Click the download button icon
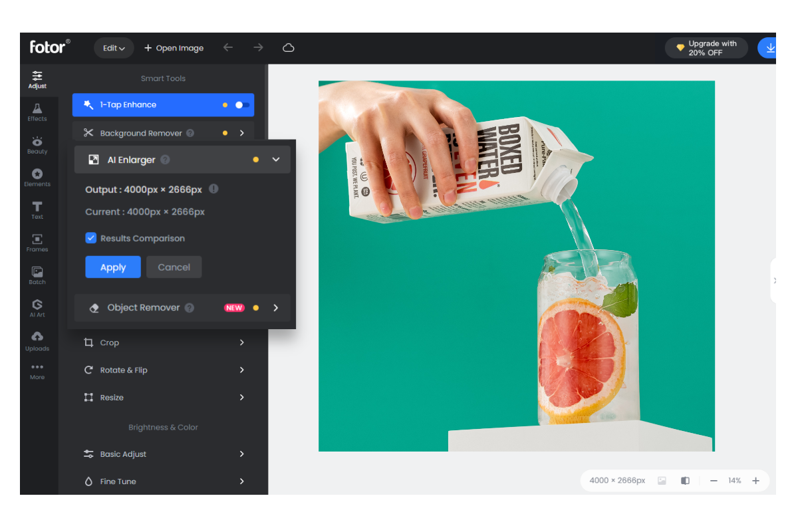Screen dimensions: 798x532 point(769,48)
